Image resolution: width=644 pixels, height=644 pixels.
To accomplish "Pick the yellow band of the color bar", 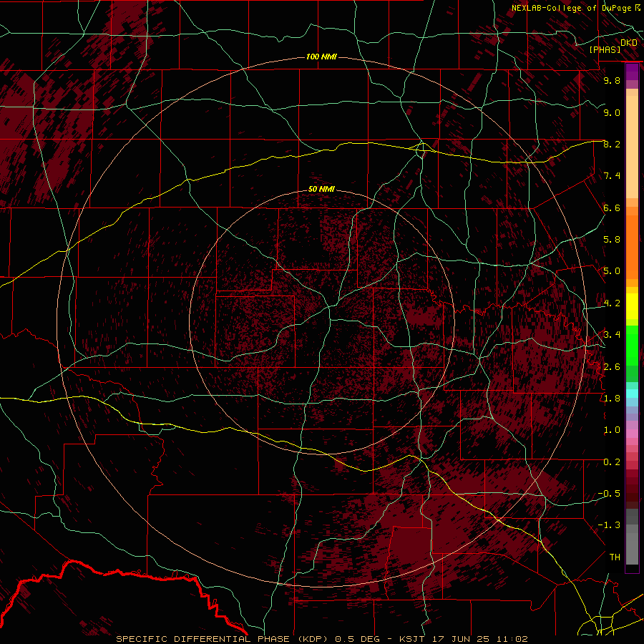I will (x=632, y=306).
